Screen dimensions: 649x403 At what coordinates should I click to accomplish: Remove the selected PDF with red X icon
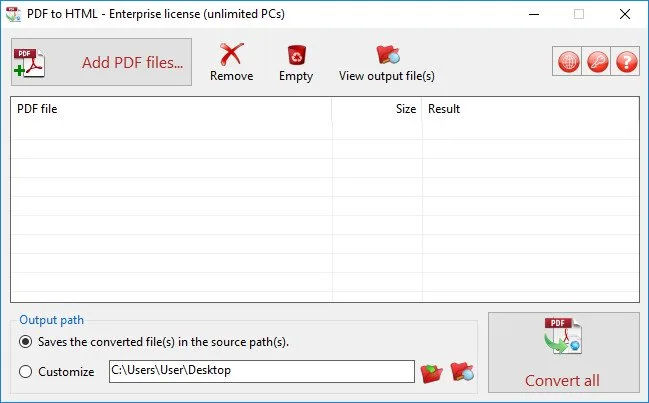(231, 62)
